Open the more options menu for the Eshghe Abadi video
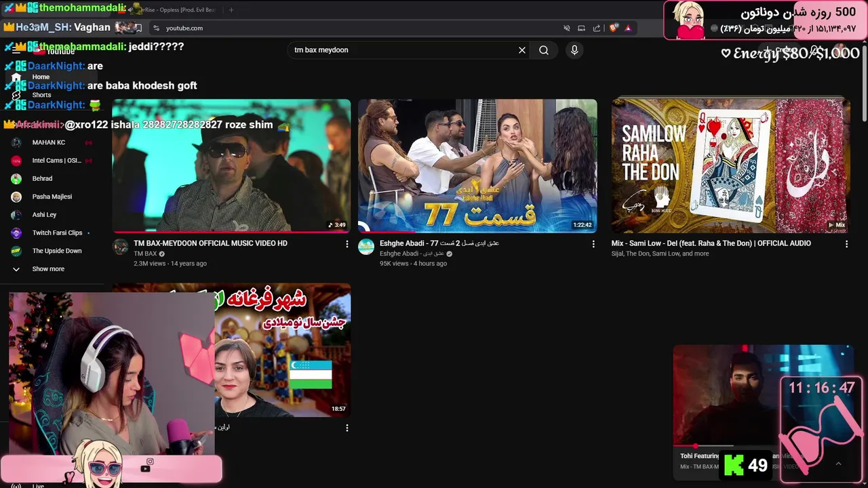Image resolution: width=868 pixels, height=488 pixels. [593, 244]
